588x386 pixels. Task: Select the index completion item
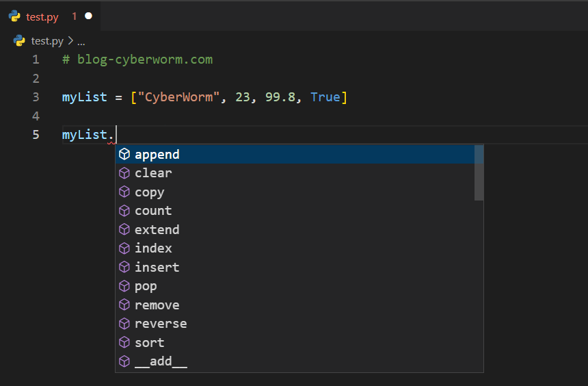click(x=153, y=248)
